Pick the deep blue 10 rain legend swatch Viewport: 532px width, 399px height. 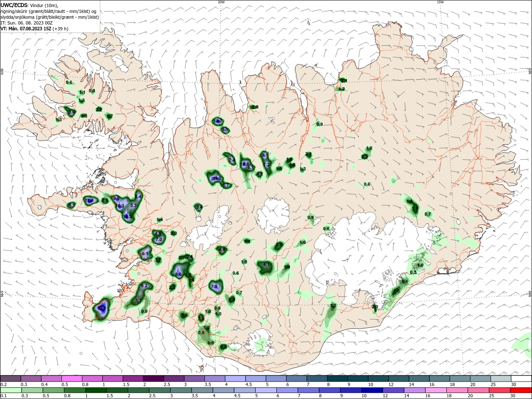pyautogui.click(x=372, y=390)
